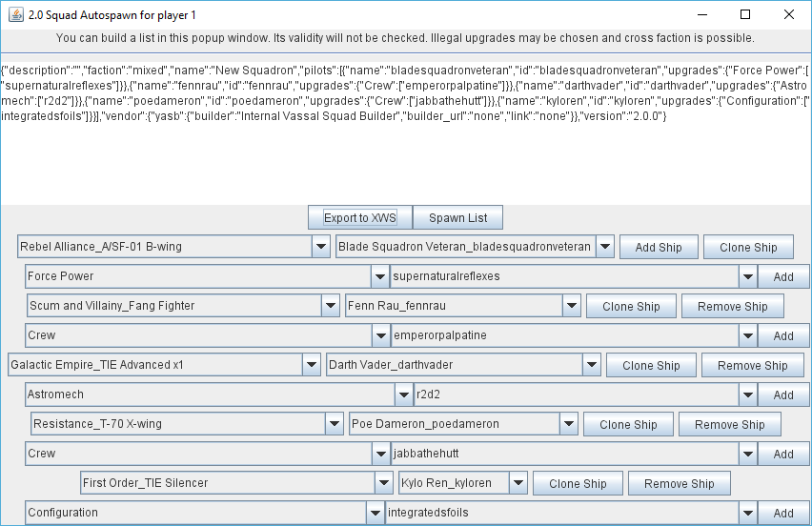The width and height of the screenshot is (812, 526).
Task: Open the integratedsfoils upgrade dropdown
Action: point(571,512)
